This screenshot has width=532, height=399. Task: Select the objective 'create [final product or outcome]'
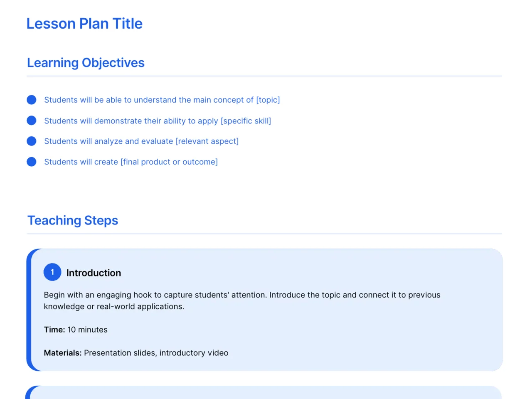pyautogui.click(x=131, y=162)
